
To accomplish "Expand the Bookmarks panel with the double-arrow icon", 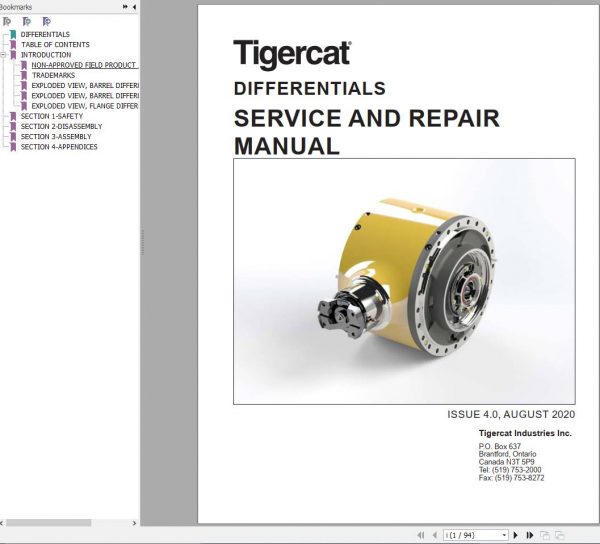I will click(125, 7).
